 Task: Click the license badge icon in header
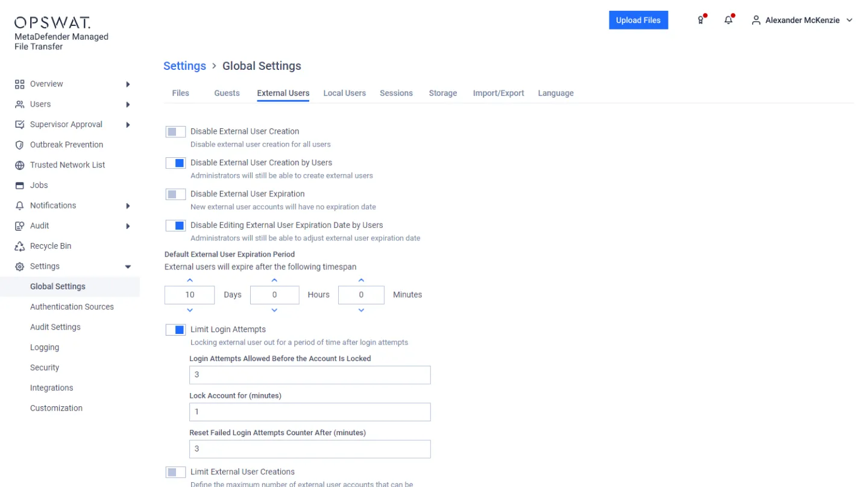(x=700, y=20)
